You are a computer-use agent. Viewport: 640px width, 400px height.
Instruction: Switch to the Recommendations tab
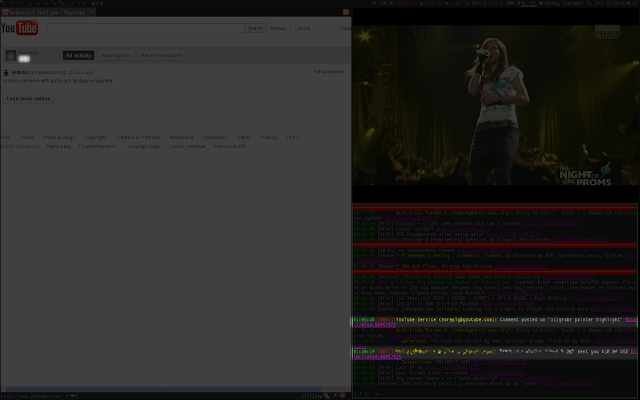point(161,56)
